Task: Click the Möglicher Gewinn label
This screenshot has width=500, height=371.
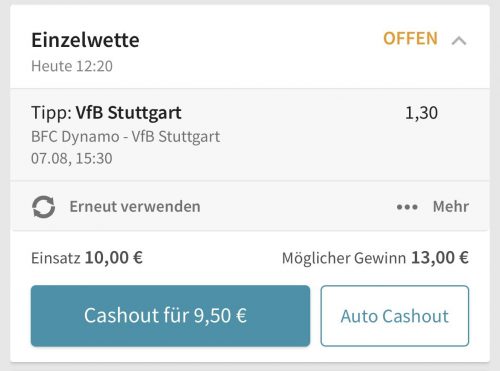Action: pyautogui.click(x=344, y=258)
